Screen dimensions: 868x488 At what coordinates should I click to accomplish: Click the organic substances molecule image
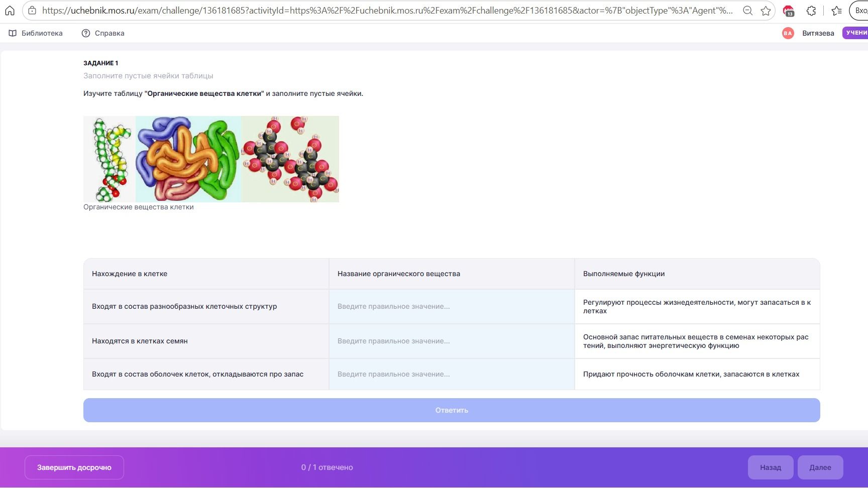click(211, 159)
